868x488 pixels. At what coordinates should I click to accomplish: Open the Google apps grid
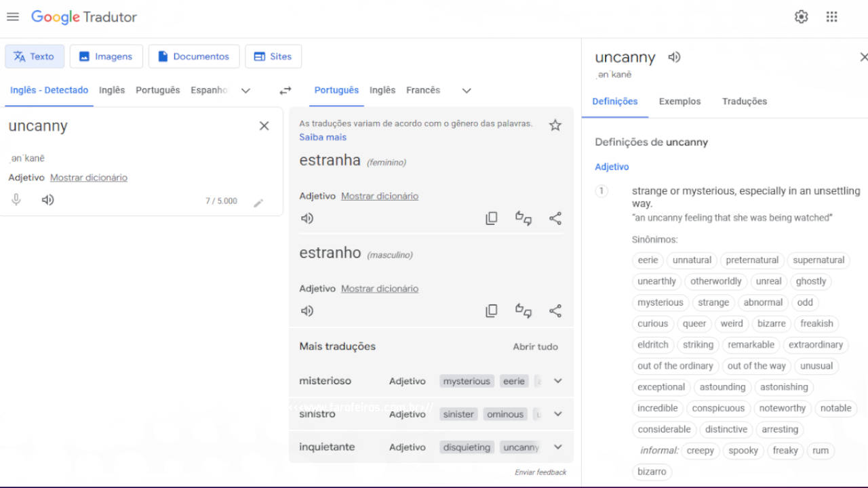[x=832, y=17]
